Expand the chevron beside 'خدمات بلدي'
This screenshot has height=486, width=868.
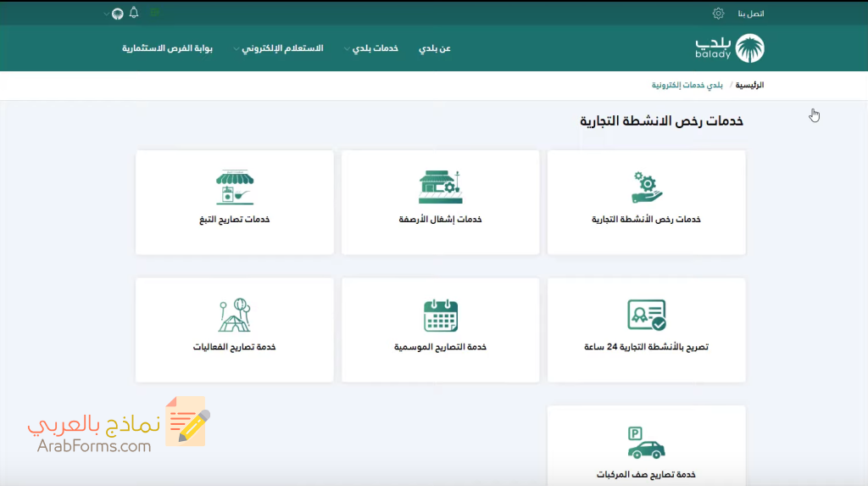[347, 48]
